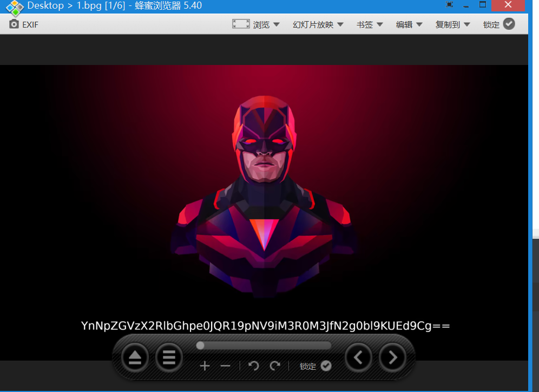The width and height of the screenshot is (539, 392).
Task: Zoom in with the plus icon
Action: point(205,366)
